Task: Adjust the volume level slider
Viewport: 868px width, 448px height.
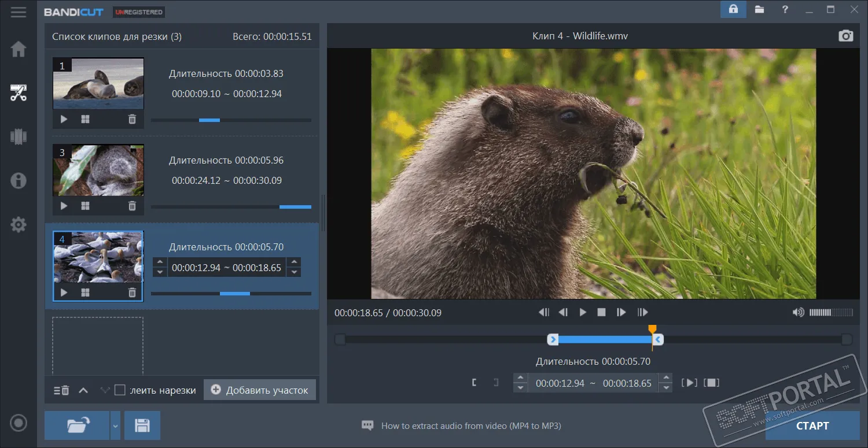Action: [x=831, y=313]
